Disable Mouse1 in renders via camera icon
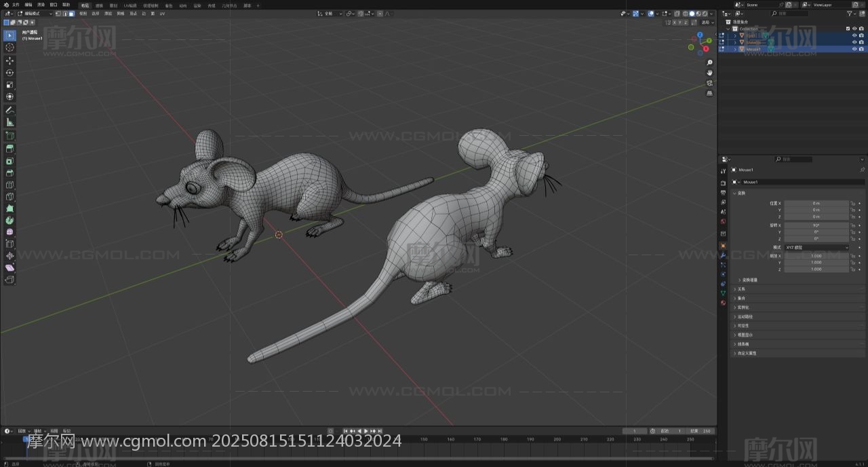This screenshot has width=868, height=467. coord(862,49)
